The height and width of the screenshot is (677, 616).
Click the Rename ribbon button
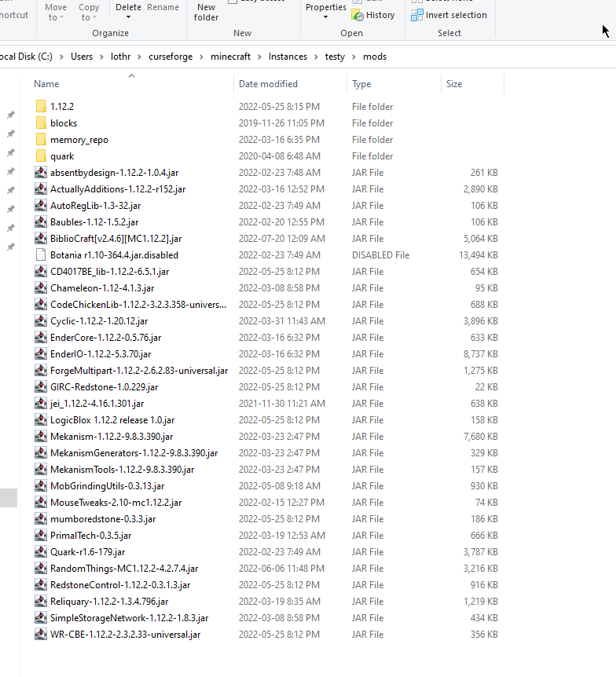coord(163,7)
